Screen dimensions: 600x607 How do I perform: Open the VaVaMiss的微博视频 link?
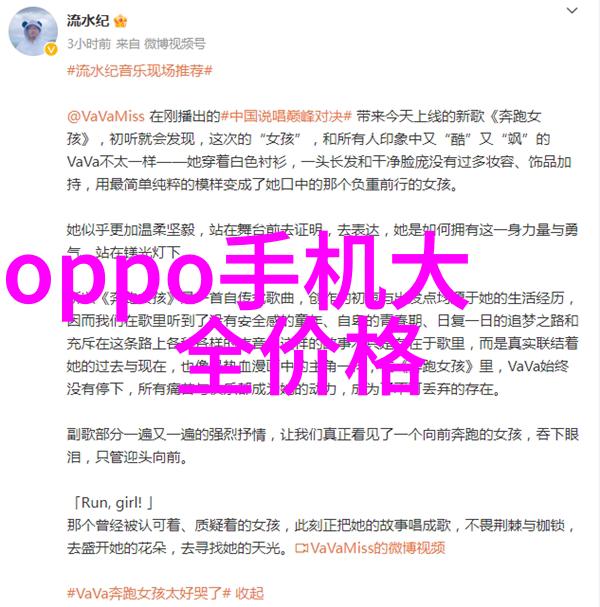tap(377, 548)
